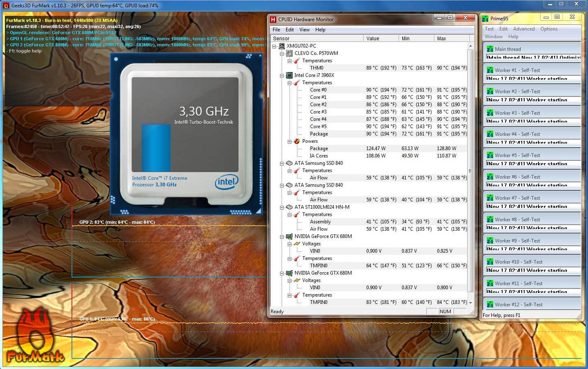
Task: Collapse the Powers section
Action: [x=289, y=142]
